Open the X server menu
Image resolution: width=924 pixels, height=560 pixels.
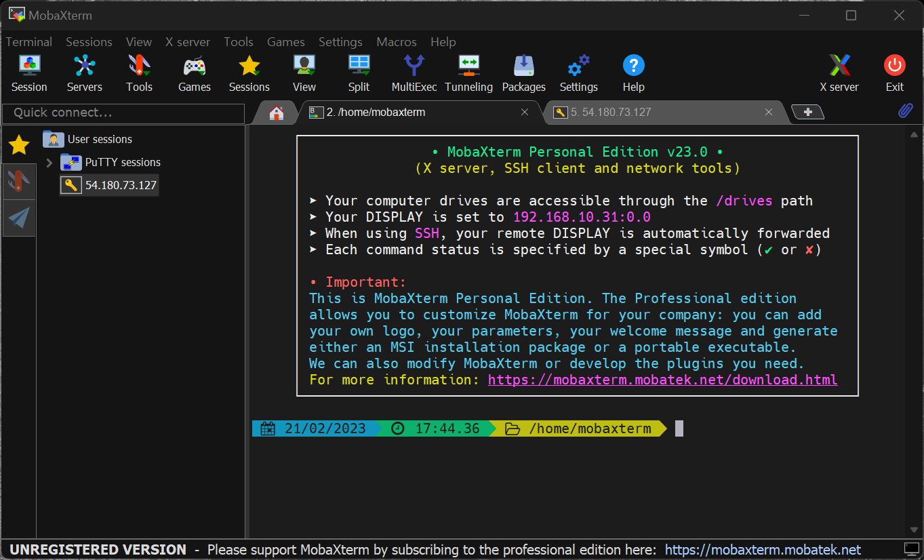188,42
